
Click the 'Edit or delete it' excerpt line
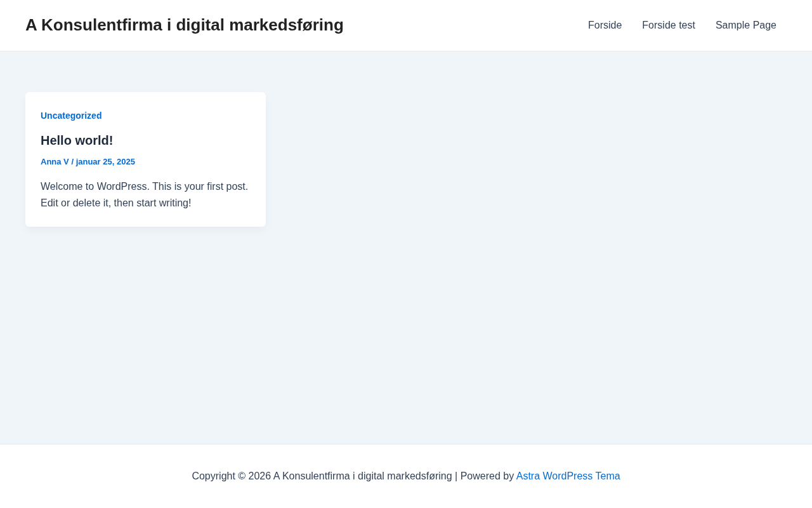[x=75, y=203]
